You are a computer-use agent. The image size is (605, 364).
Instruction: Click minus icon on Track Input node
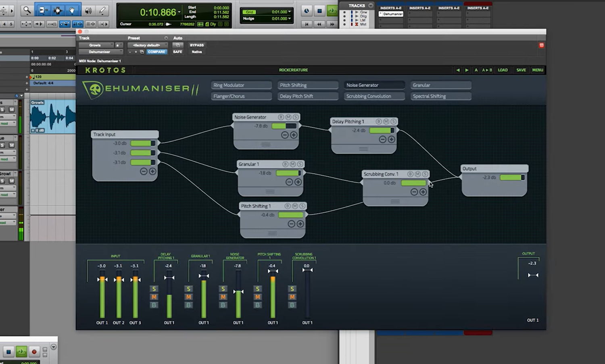(144, 171)
